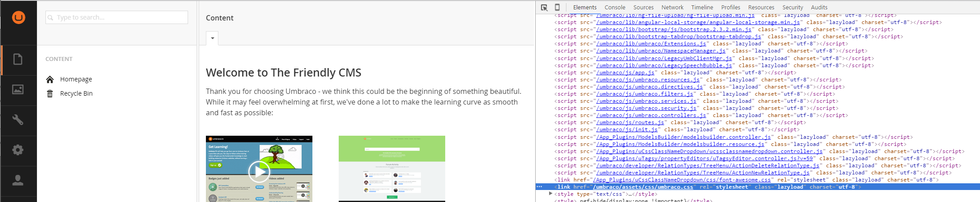This screenshot has width=980, height=202.
Task: Toggle DevTools device mode icon
Action: pos(557,7)
